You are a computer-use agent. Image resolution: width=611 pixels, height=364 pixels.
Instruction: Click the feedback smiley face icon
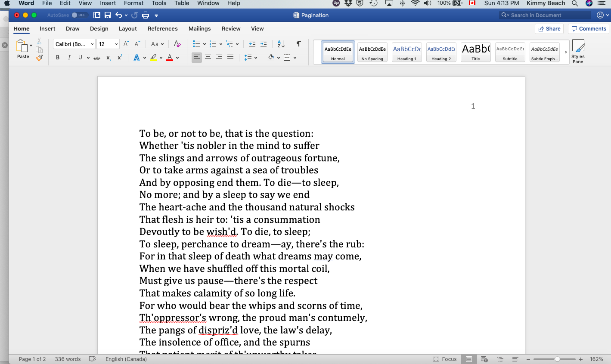600,15
